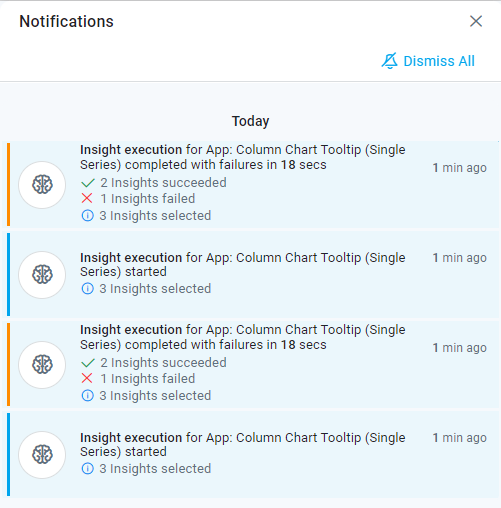The image size is (501, 508).
Task: Close the Notifications panel
Action: click(476, 21)
